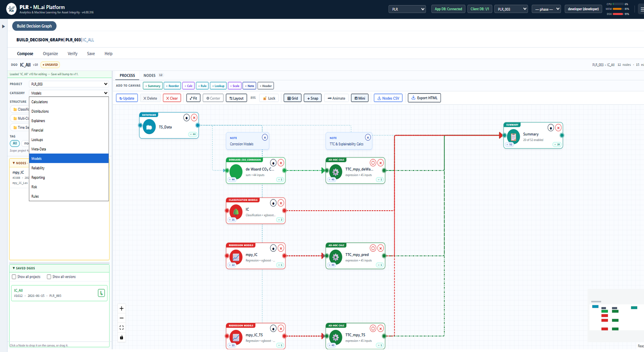Viewport: 644px width, 352px height.
Task: Zoom out the canvas with minus
Action: click(121, 318)
